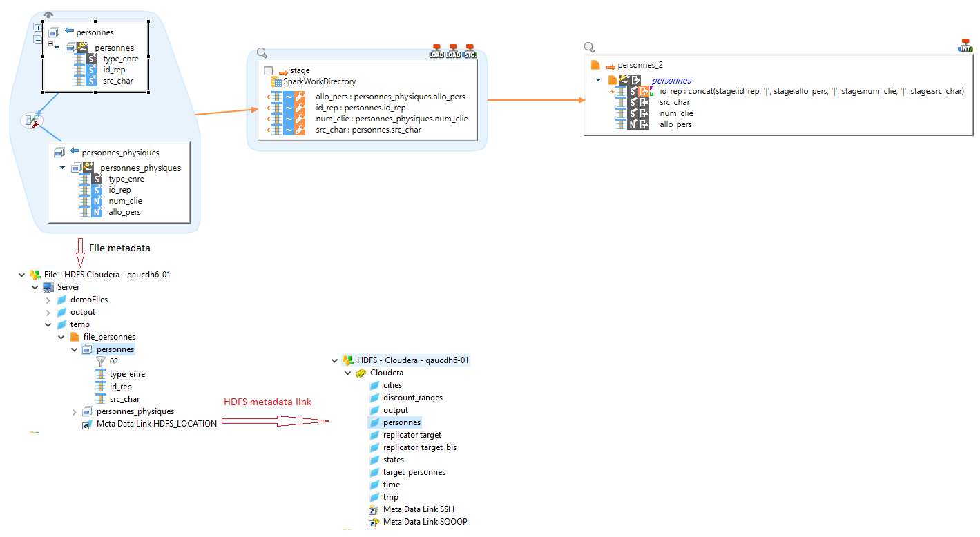The height and width of the screenshot is (537, 980).
Task: Click the magnifier icon on the stage execution unit
Action: tap(261, 52)
